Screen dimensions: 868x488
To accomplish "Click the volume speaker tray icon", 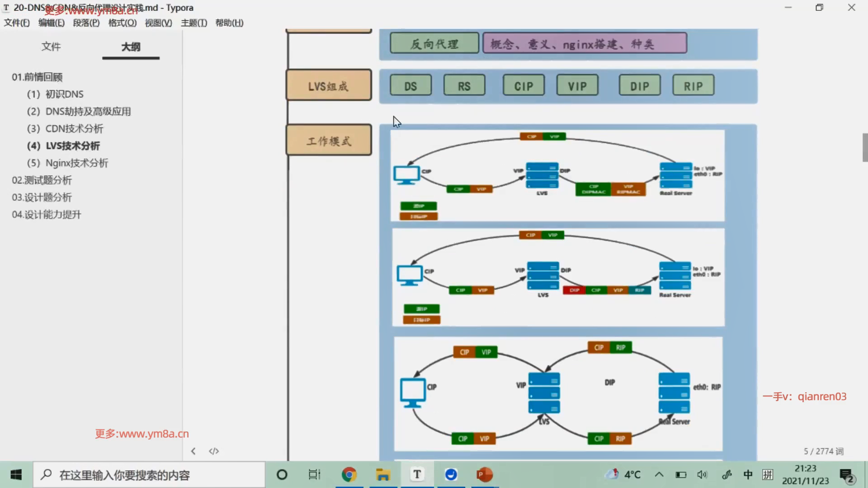I will point(702,474).
